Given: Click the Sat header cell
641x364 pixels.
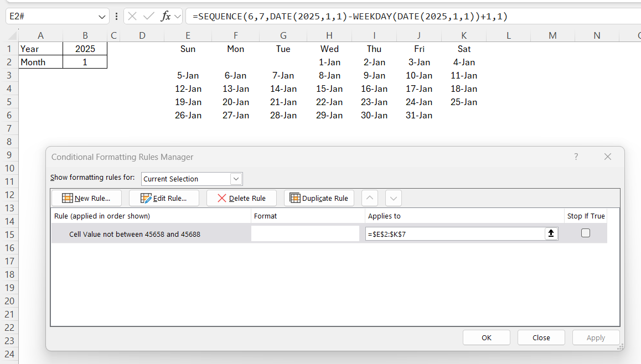Looking at the screenshot, I should click(463, 49).
